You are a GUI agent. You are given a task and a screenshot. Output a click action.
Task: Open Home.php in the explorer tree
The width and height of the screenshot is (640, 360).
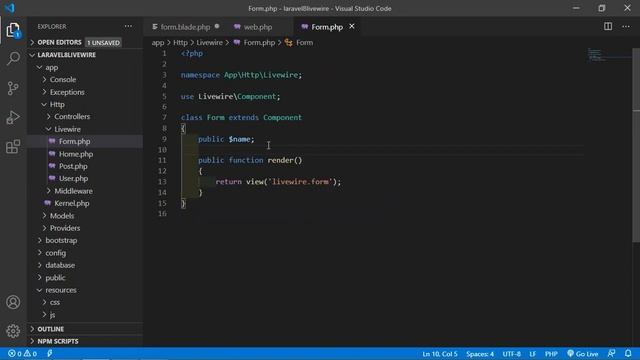point(76,154)
